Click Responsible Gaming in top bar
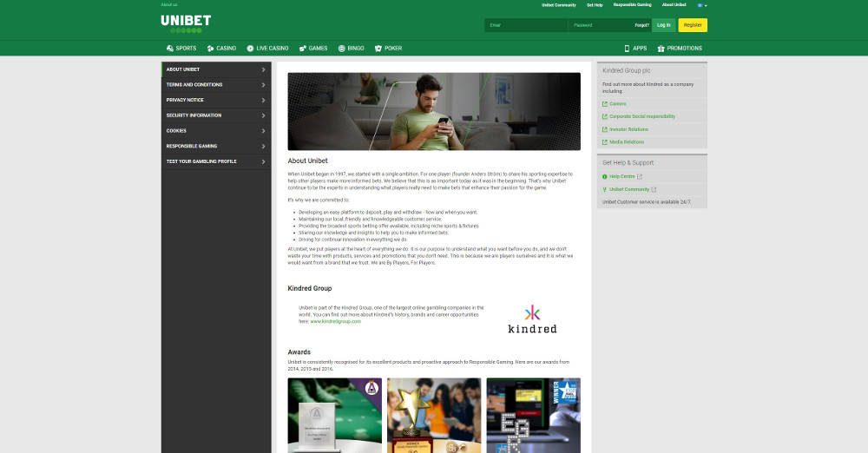Screen dimensions: 868x453 coord(632,5)
